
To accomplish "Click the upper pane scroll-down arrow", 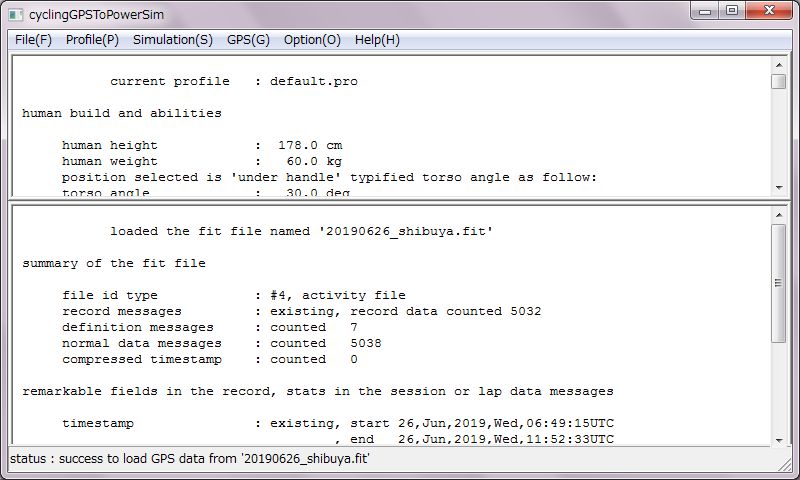I will [779, 188].
